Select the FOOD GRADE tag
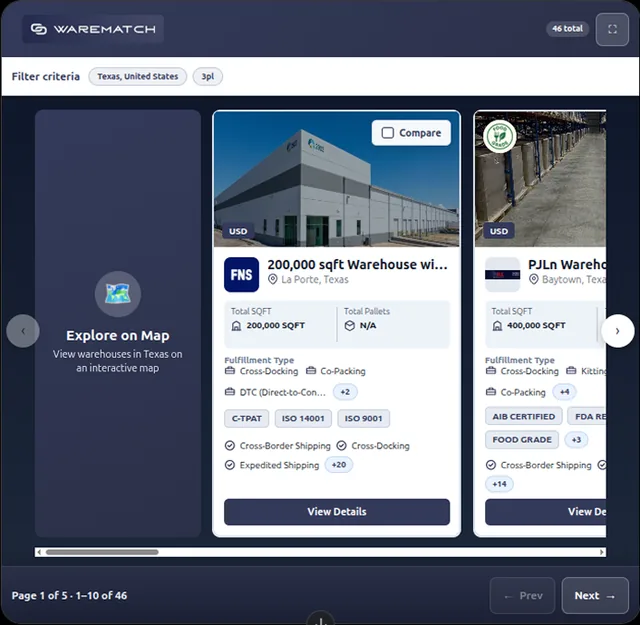The height and width of the screenshot is (625, 640). click(x=522, y=440)
